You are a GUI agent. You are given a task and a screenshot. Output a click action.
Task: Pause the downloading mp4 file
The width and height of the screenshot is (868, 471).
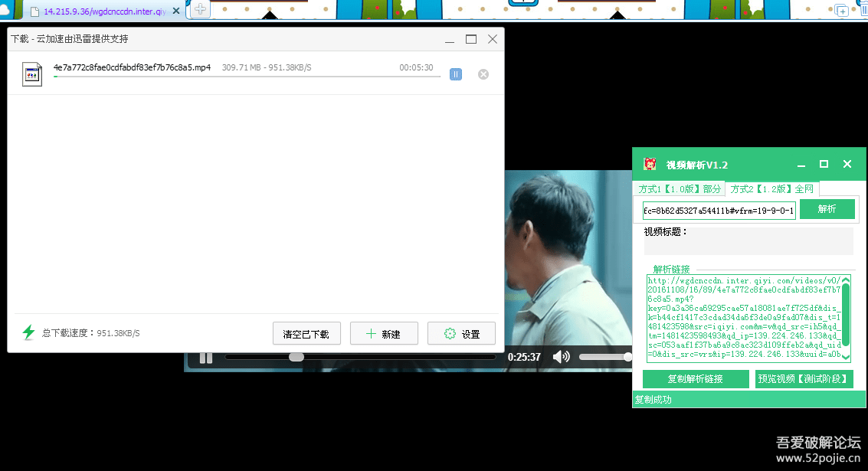point(456,74)
